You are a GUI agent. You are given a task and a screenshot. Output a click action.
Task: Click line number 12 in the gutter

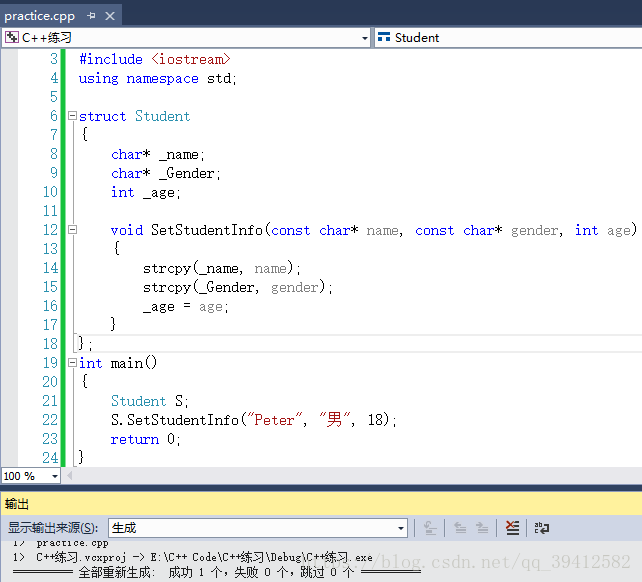point(49,230)
